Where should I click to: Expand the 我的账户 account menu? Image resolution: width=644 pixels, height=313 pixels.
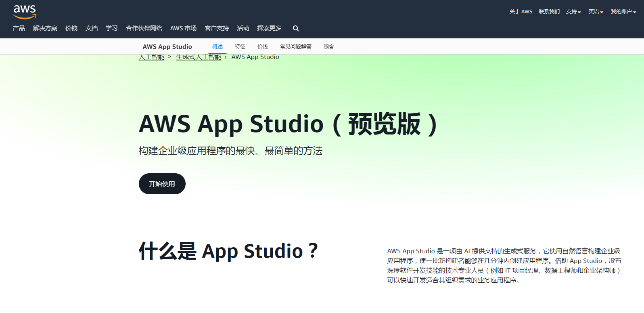[x=623, y=12]
